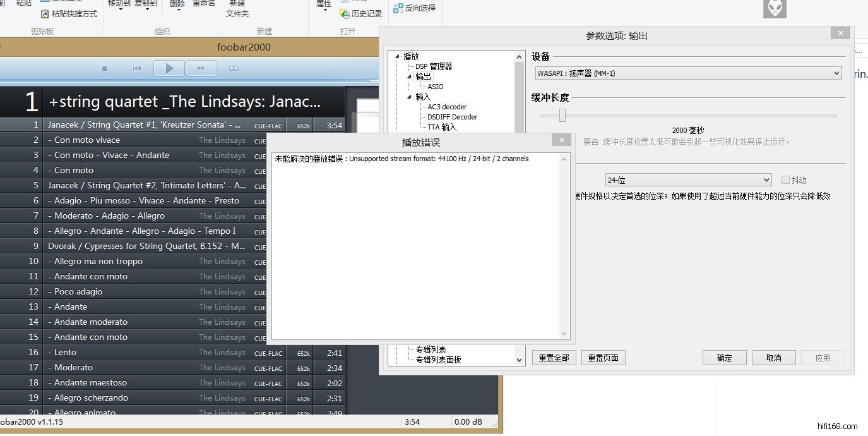Click the buffer length slider handle
The height and width of the screenshot is (436, 868).
click(562, 115)
